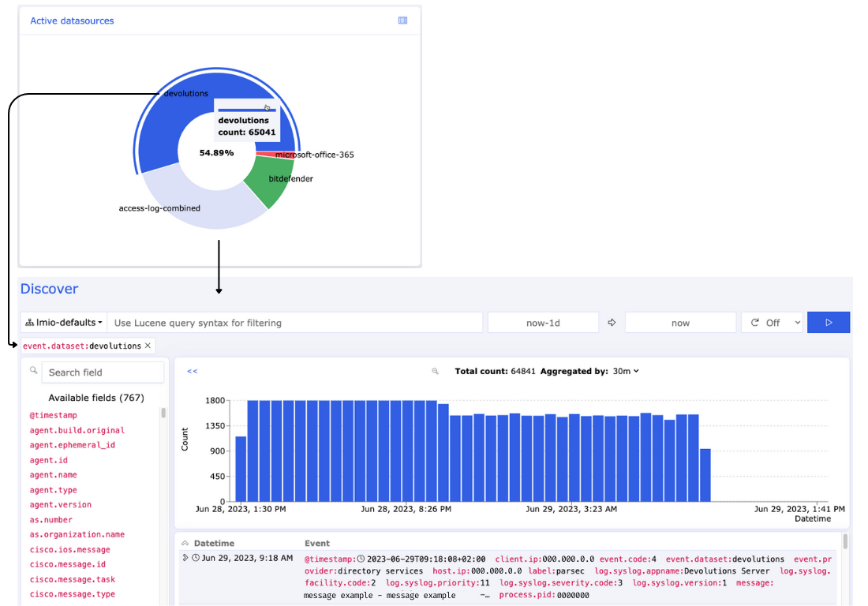Click the zoom magnifier icon beside Total count
868x606 pixels.
[435, 372]
